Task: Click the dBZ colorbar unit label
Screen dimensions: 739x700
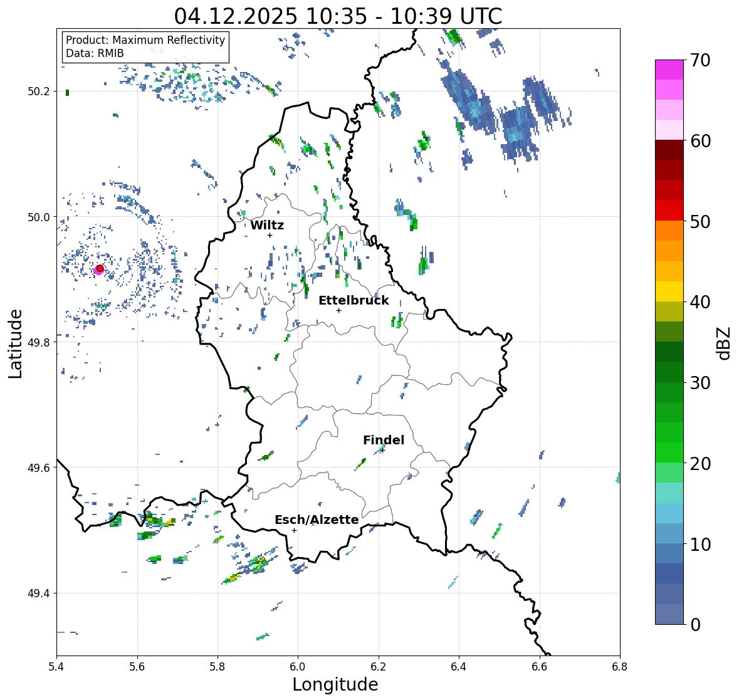Action: (x=724, y=343)
